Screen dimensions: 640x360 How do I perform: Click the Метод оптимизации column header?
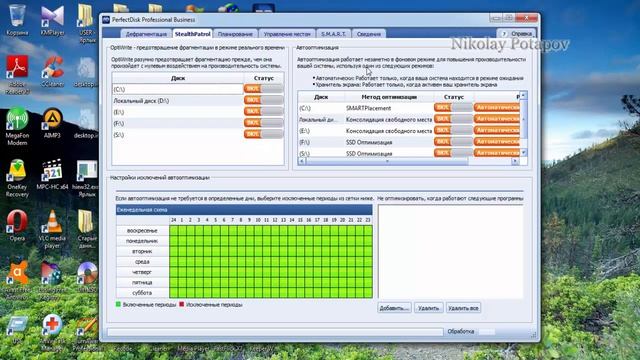(389, 97)
